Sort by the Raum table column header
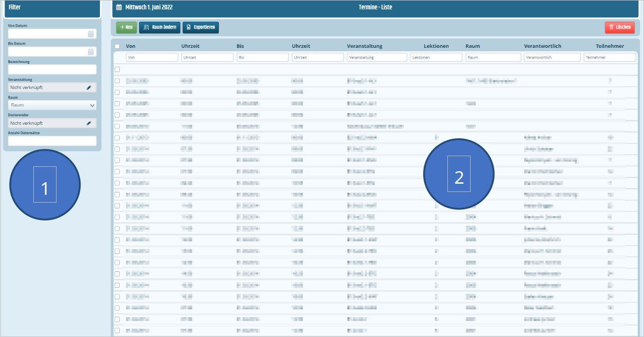This screenshot has height=337, width=644. (472, 46)
